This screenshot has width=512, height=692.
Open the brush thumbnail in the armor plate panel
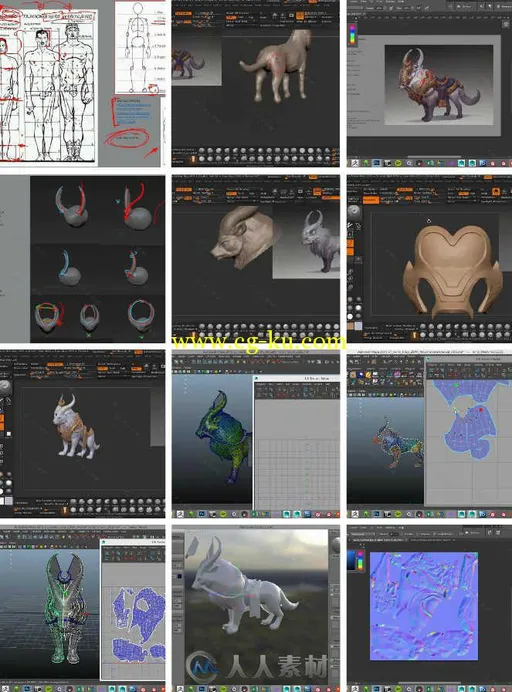(x=354, y=212)
